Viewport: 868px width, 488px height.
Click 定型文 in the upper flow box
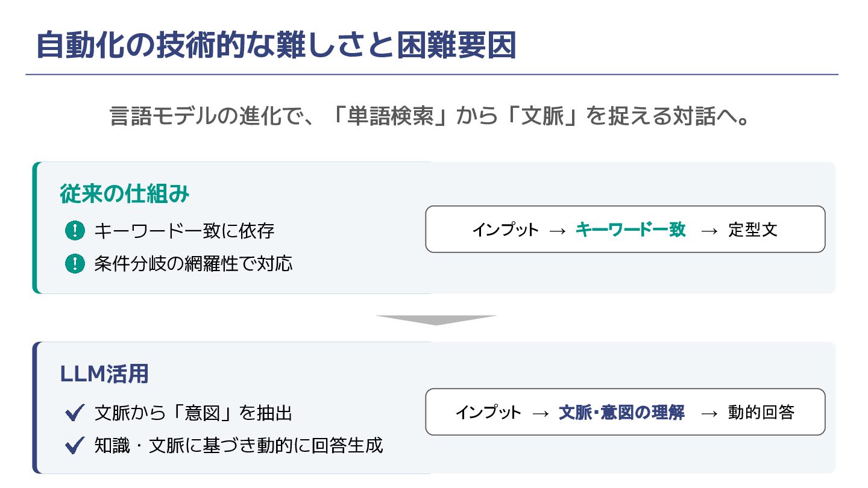click(x=753, y=230)
